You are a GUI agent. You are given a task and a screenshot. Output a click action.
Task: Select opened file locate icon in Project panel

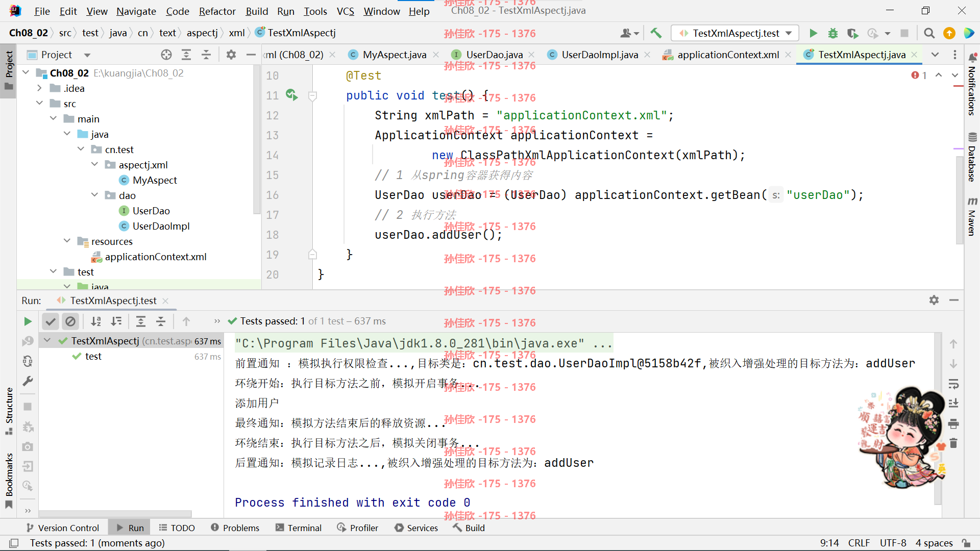click(x=166, y=55)
